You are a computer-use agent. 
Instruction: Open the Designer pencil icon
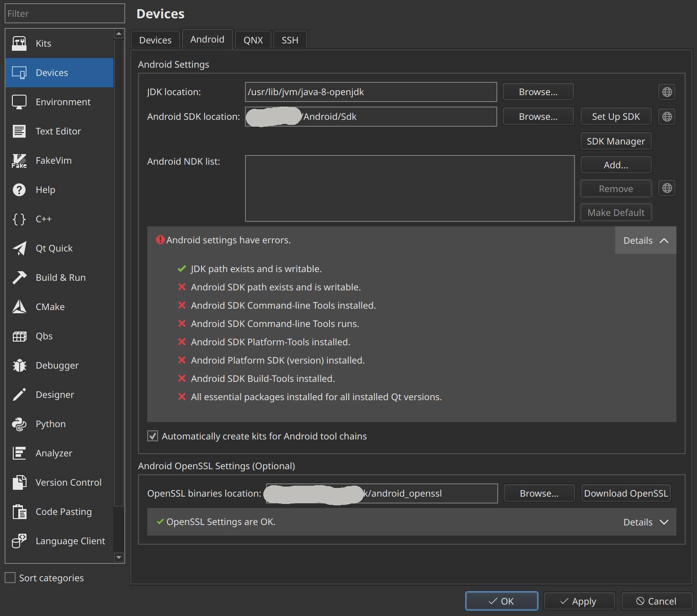[19, 395]
